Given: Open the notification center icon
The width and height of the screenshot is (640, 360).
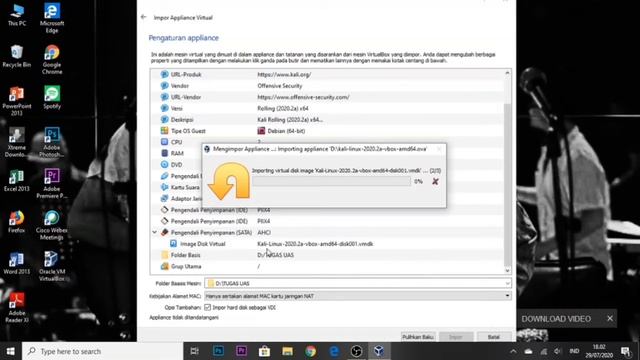Looking at the screenshot, I should (626, 351).
